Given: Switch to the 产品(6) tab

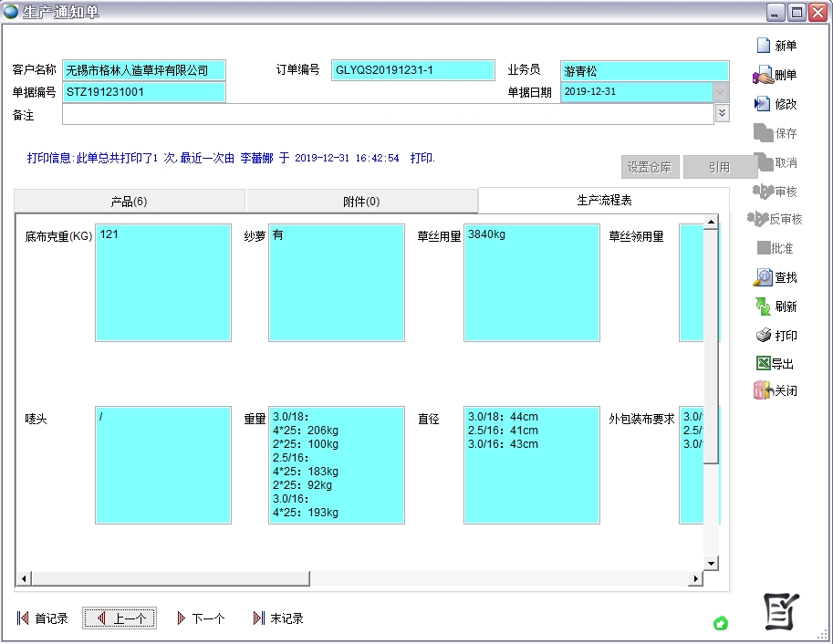Looking at the screenshot, I should (x=130, y=202).
